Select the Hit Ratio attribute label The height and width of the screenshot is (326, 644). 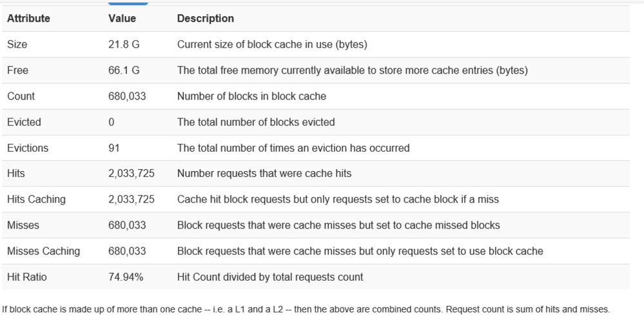[26, 277]
